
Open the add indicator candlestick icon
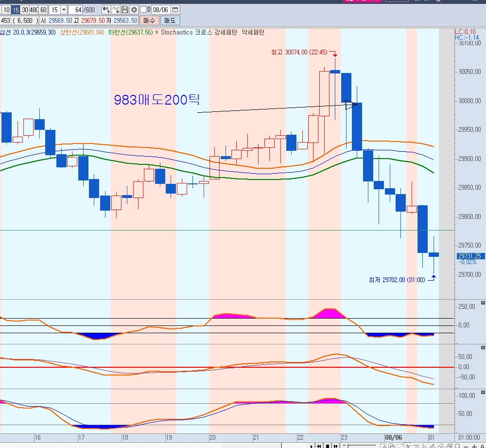coord(106,10)
